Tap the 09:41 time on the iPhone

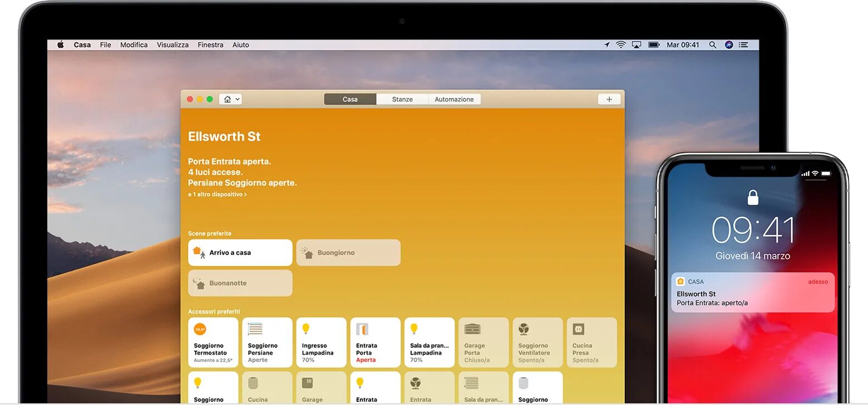(753, 230)
